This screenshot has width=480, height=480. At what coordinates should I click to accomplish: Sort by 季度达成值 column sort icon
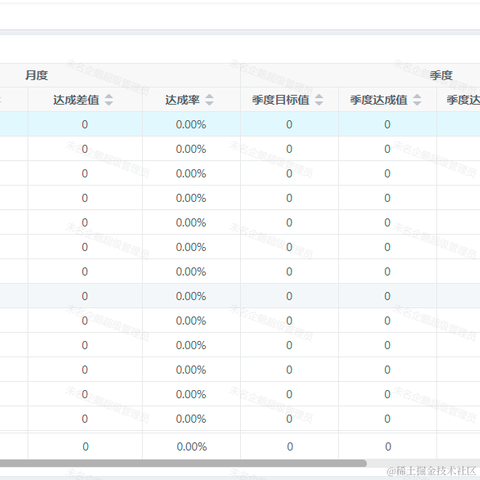pyautogui.click(x=417, y=100)
